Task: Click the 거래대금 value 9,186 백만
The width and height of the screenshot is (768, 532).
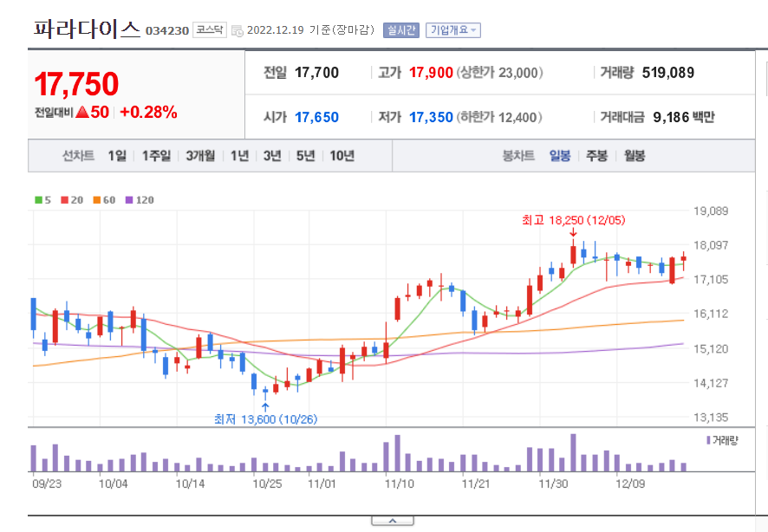Action: point(684,118)
